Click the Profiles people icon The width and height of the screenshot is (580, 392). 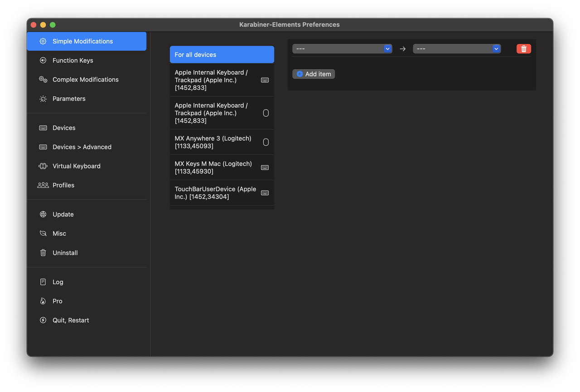[43, 185]
